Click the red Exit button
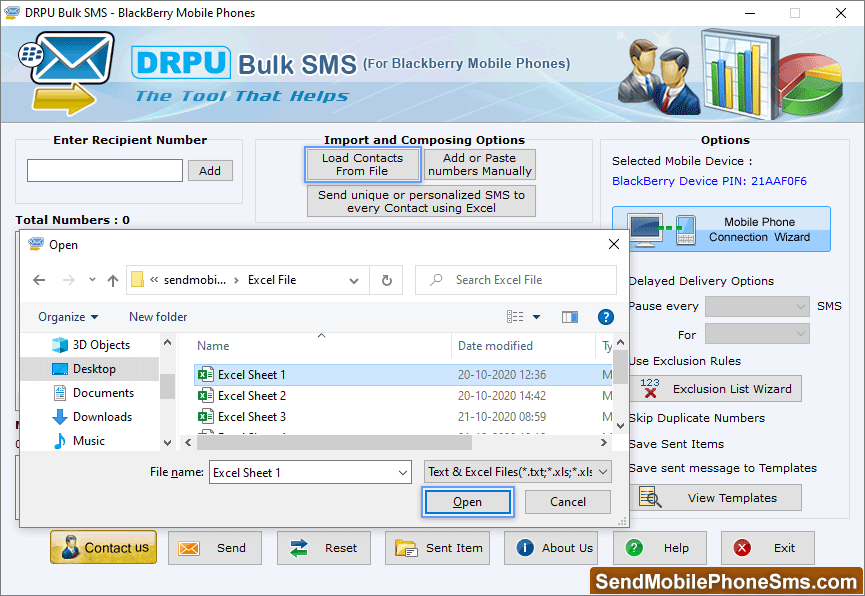 pos(768,548)
